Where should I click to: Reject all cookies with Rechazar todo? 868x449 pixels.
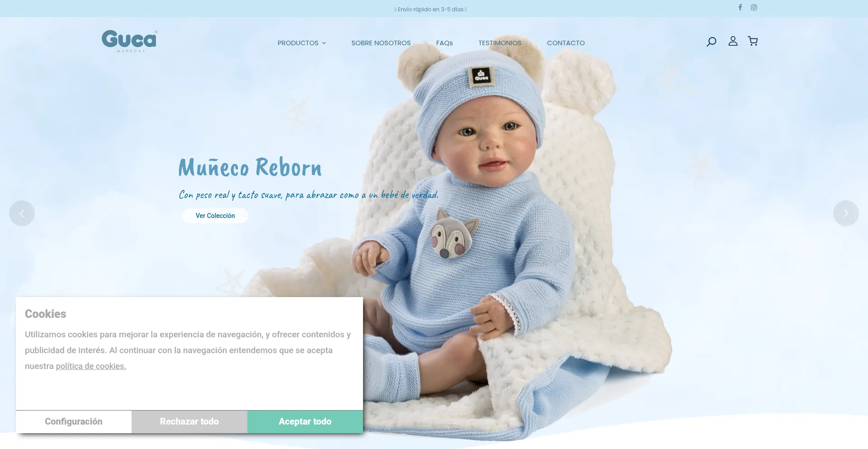[x=189, y=421]
